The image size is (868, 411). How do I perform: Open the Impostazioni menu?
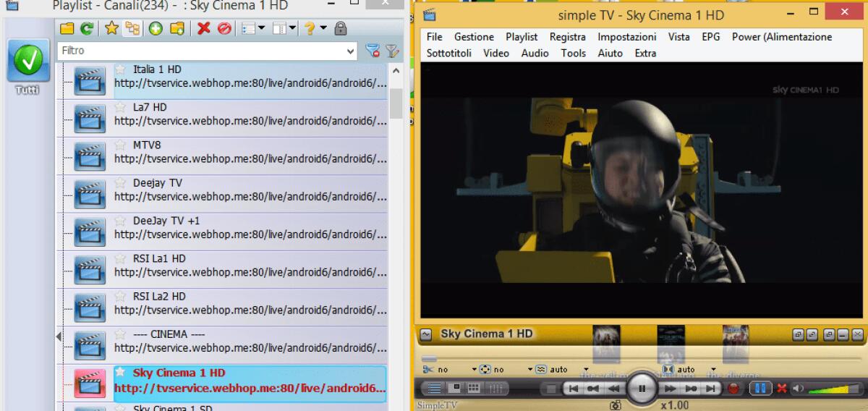tap(627, 37)
